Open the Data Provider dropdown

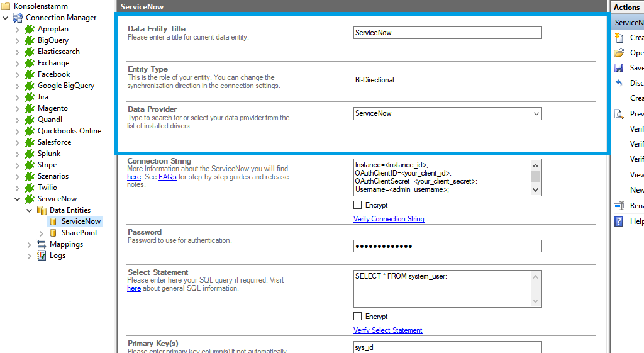[536, 114]
